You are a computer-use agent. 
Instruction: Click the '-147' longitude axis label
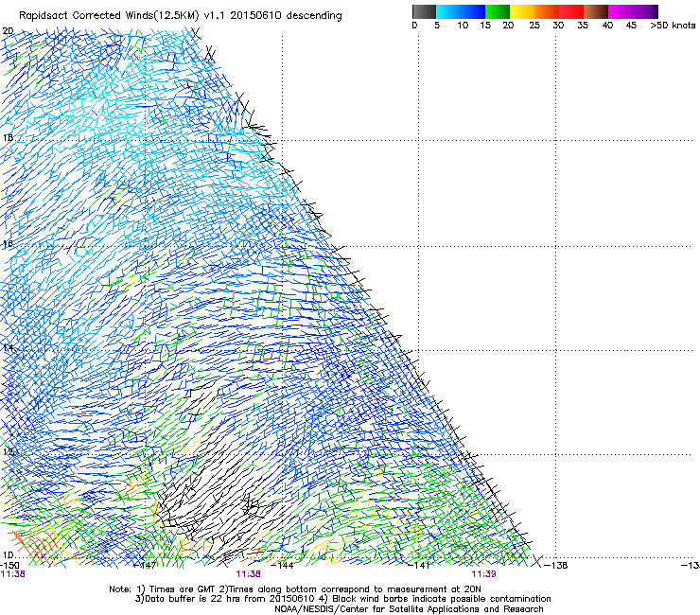146,566
